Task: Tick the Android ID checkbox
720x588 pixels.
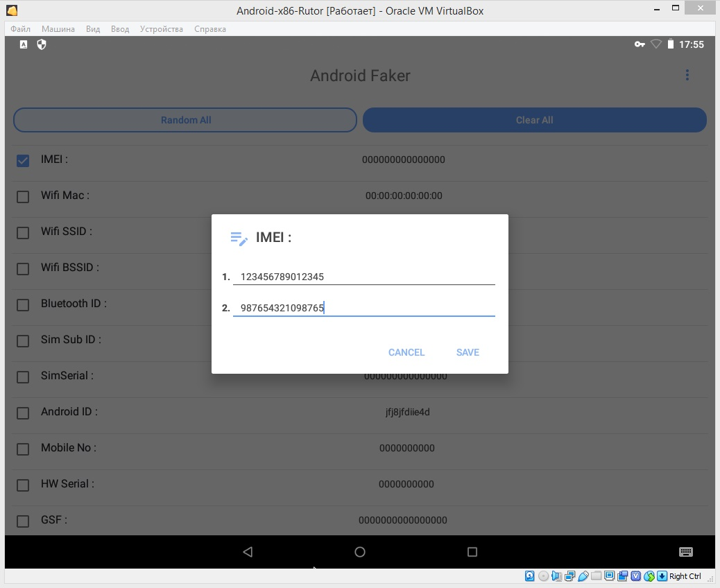Action: click(x=23, y=413)
